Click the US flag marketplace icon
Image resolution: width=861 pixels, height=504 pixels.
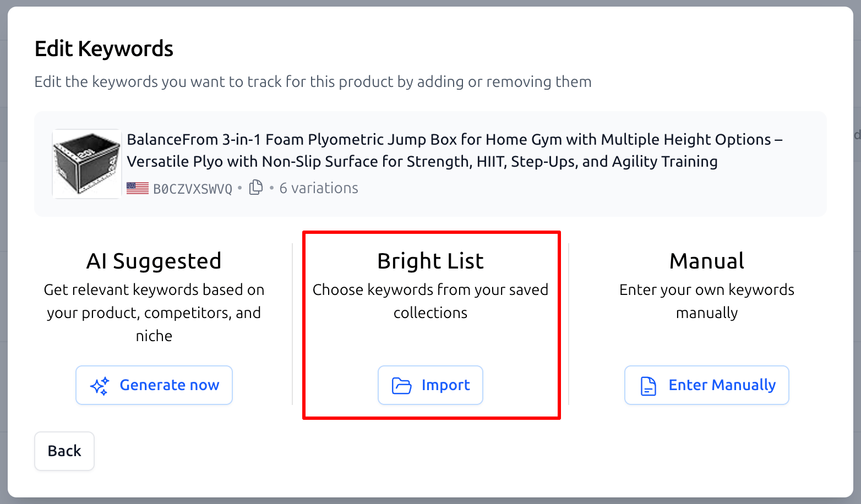pos(138,188)
